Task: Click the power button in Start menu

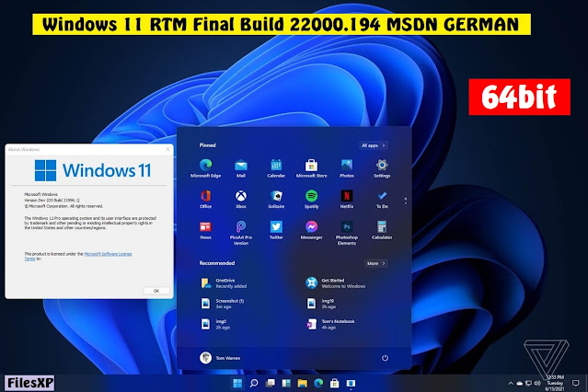Action: (385, 358)
